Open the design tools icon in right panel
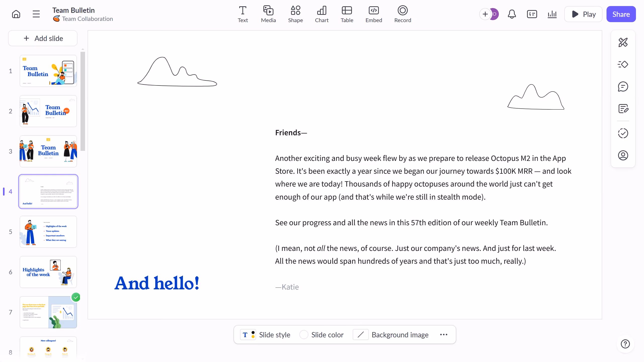644x362 pixels. coord(623,42)
